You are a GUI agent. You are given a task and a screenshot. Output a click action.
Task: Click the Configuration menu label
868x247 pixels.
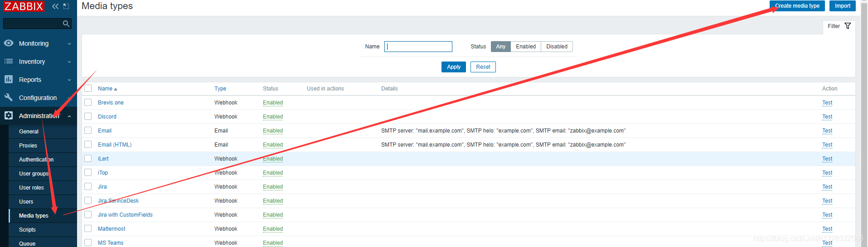tap(38, 98)
